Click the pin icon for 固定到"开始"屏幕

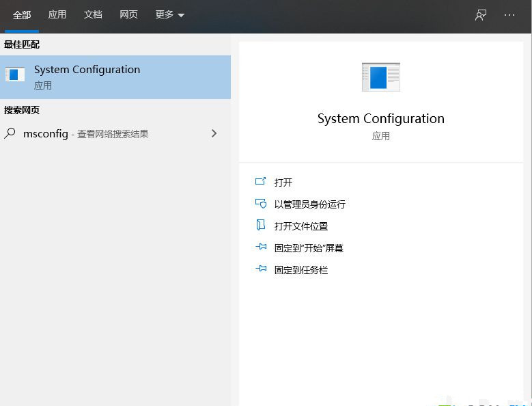[x=260, y=247]
